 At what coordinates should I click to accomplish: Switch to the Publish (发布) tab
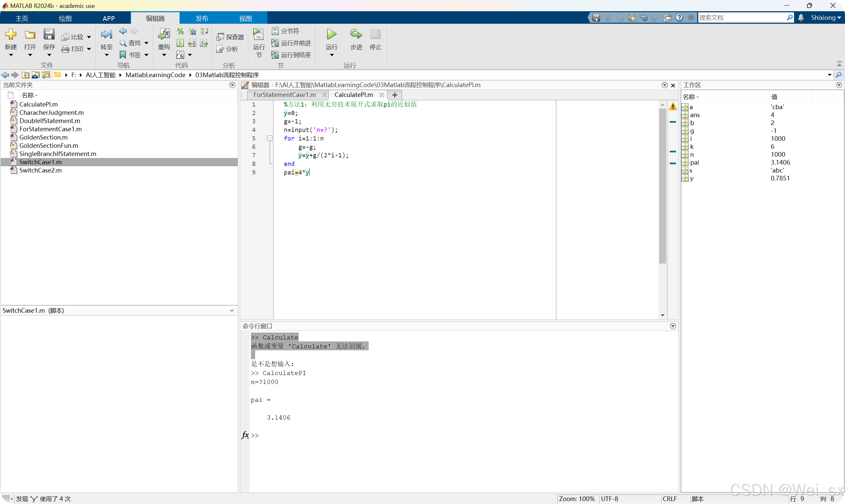(201, 18)
